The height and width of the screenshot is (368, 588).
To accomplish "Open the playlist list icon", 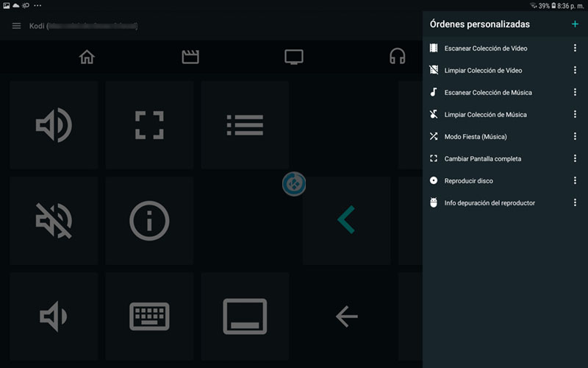I will pos(245,125).
